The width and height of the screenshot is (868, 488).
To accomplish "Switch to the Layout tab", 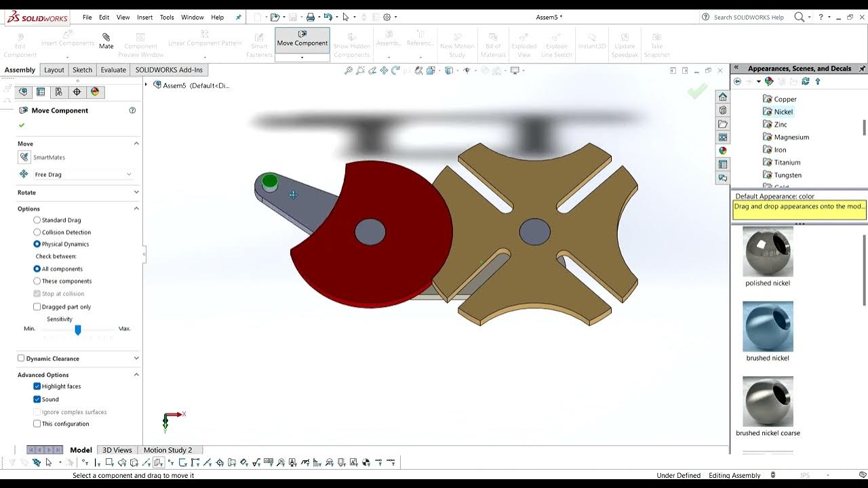I will pos(54,70).
